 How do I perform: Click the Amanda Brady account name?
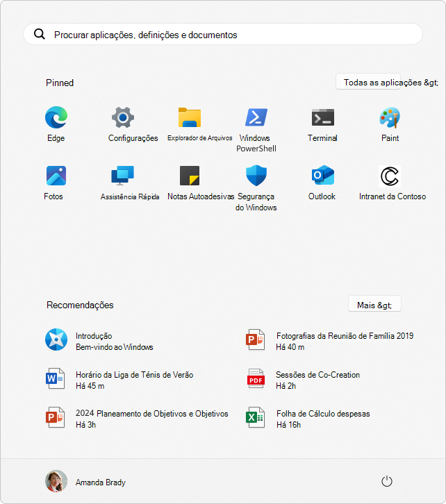(101, 482)
